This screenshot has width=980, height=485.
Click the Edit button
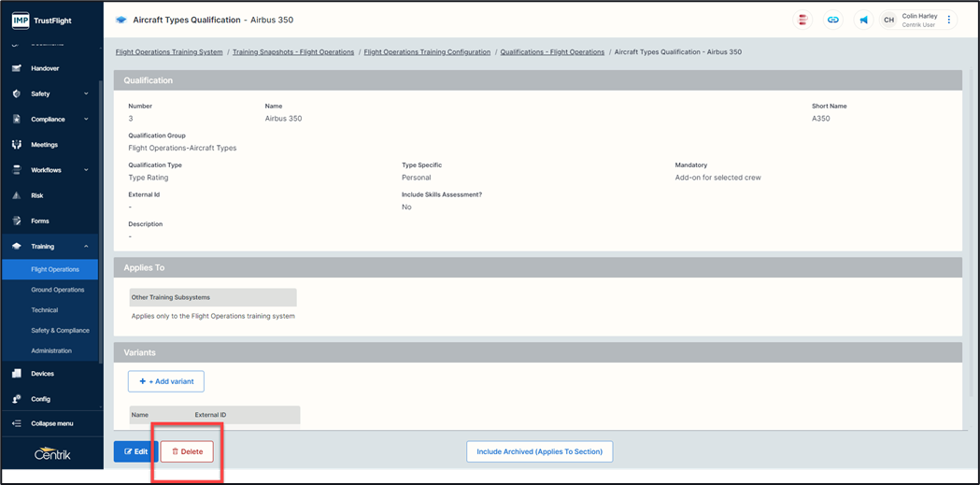click(x=135, y=451)
